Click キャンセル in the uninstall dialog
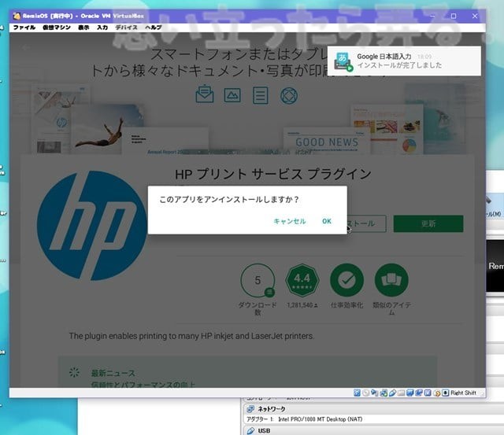Screen dimensions: 504x435 (x=290, y=221)
